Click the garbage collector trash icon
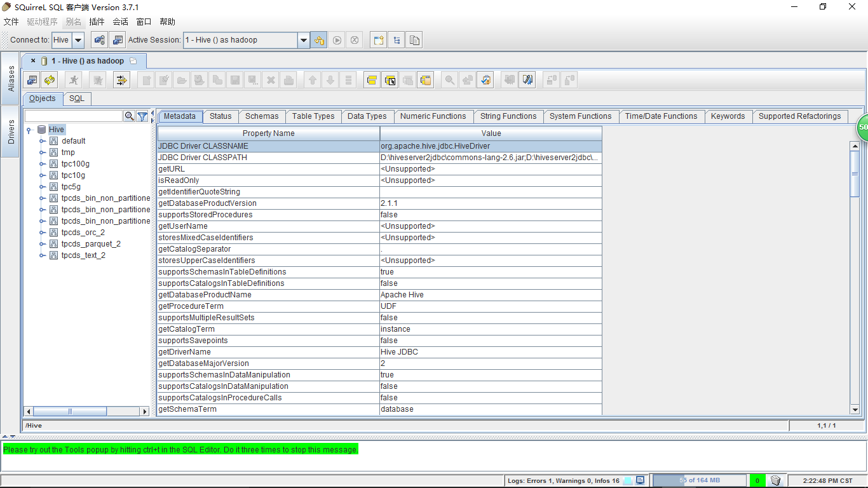The width and height of the screenshot is (868, 488). tap(775, 480)
